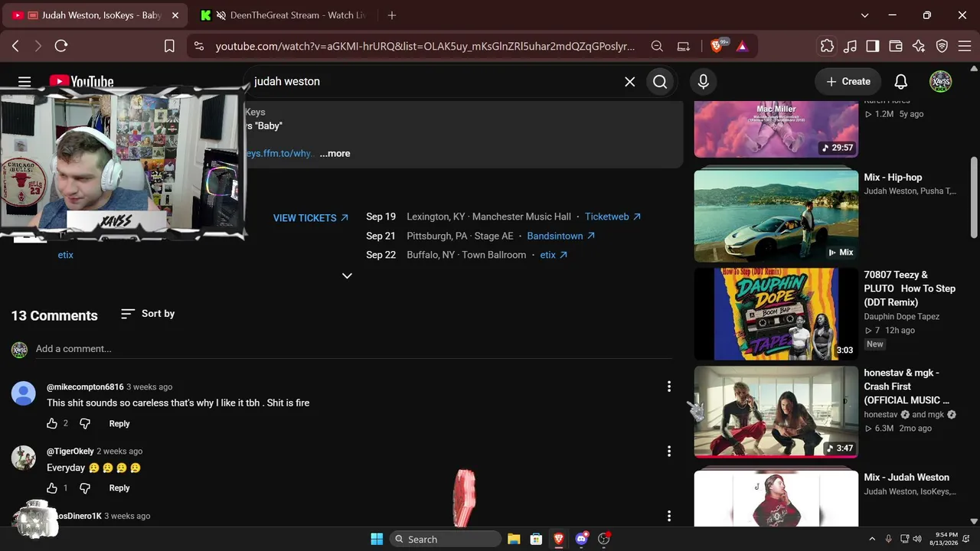
Task: Open File Explorer from the taskbar
Action: coord(514,539)
